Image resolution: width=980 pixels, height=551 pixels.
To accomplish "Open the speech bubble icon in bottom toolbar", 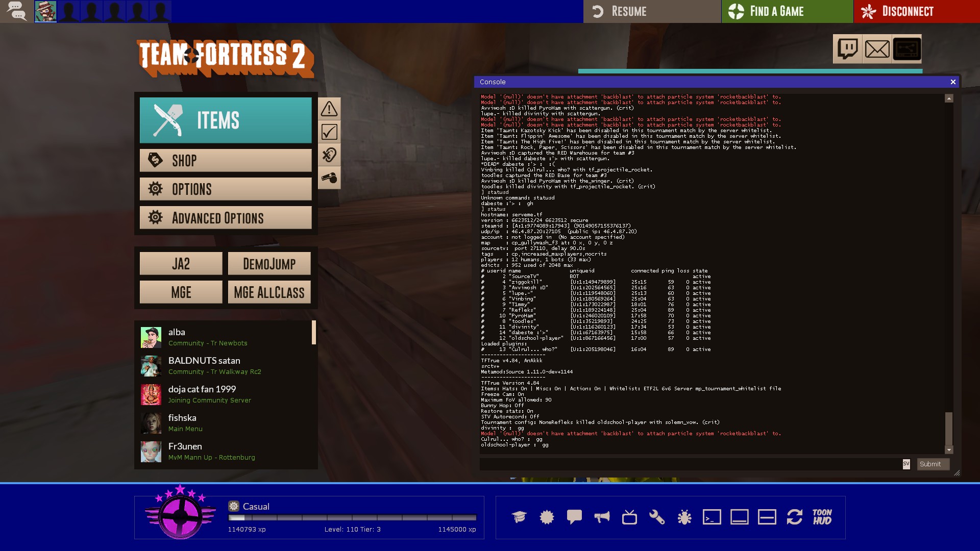I will [574, 517].
